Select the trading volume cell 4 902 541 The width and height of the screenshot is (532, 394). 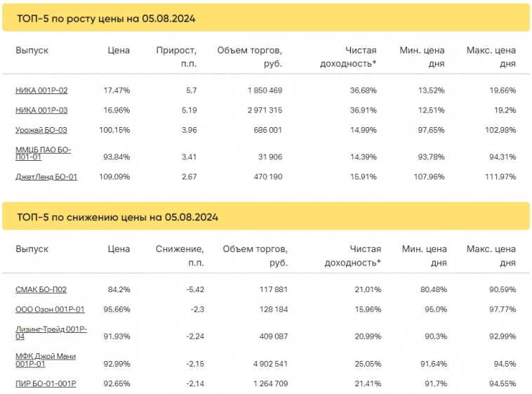265,364
